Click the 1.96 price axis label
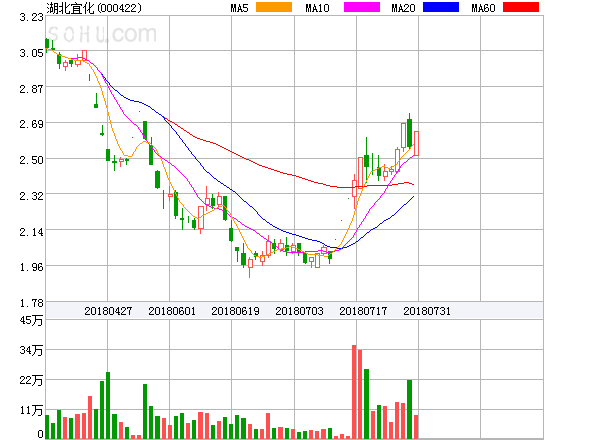 point(31,267)
